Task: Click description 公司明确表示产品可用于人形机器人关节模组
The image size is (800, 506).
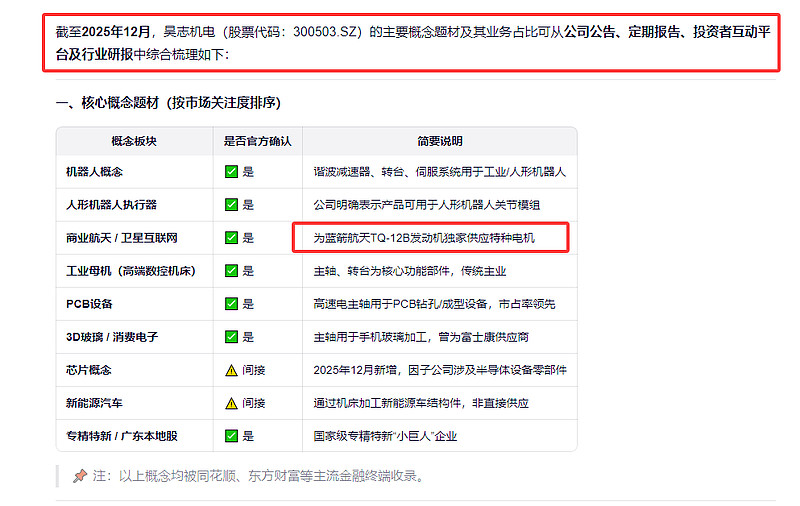Action: (x=427, y=205)
